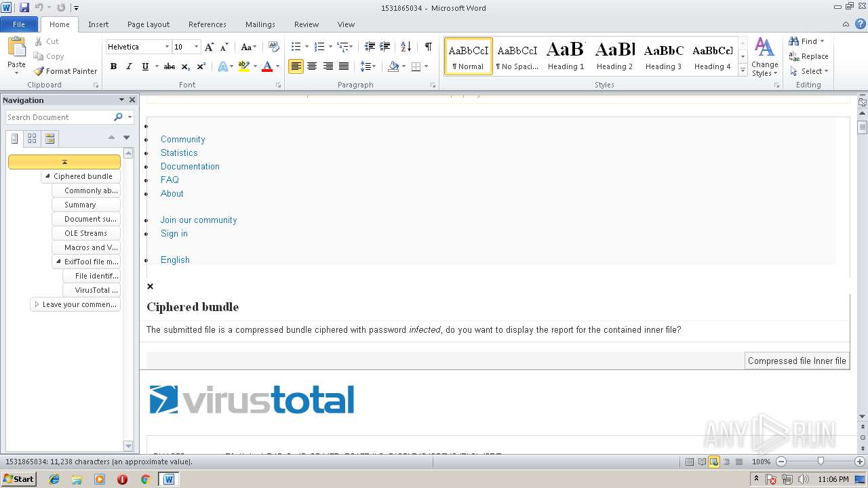Click the Increase Indent icon
The width and height of the screenshot is (868, 488).
tap(384, 47)
